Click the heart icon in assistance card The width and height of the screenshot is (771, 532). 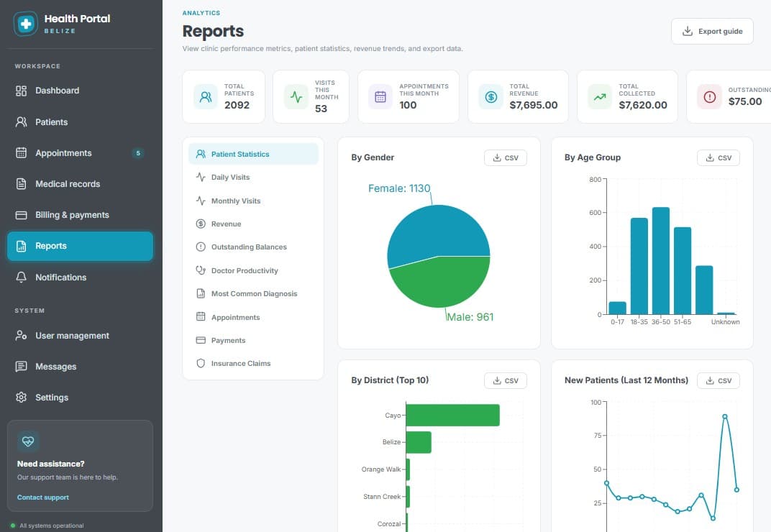click(x=28, y=441)
